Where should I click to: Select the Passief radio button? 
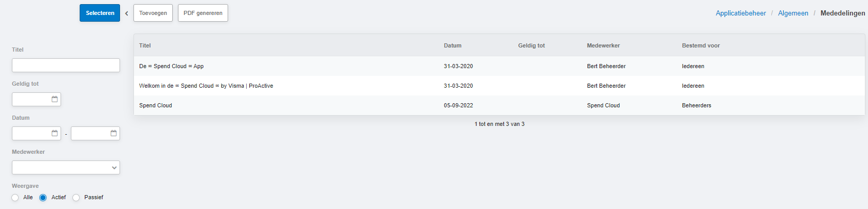click(76, 198)
